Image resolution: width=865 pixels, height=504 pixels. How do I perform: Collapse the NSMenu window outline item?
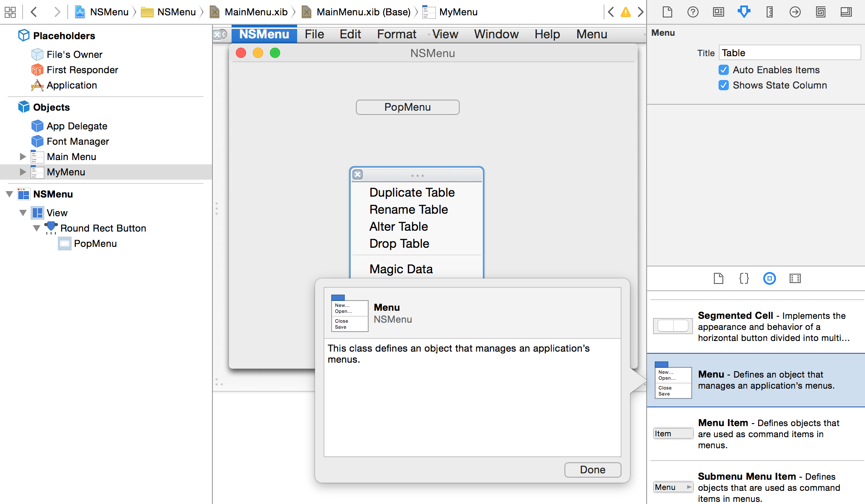pos(9,194)
